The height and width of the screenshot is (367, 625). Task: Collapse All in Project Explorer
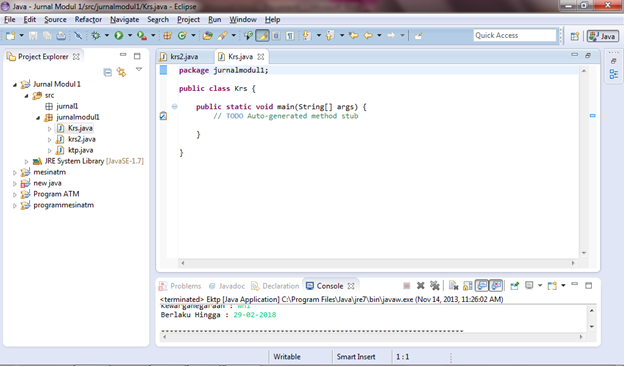108,72
